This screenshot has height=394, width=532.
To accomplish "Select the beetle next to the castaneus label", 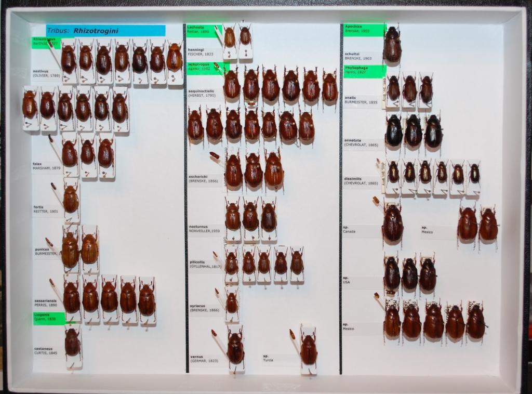I will point(72,342).
